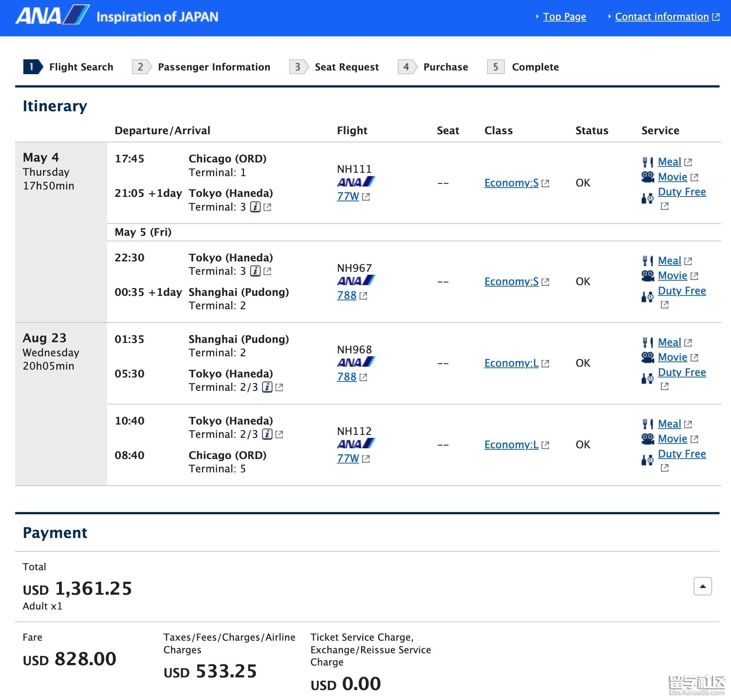Click the movie camera icon for NH968
The image size is (731, 700).
[648, 357]
